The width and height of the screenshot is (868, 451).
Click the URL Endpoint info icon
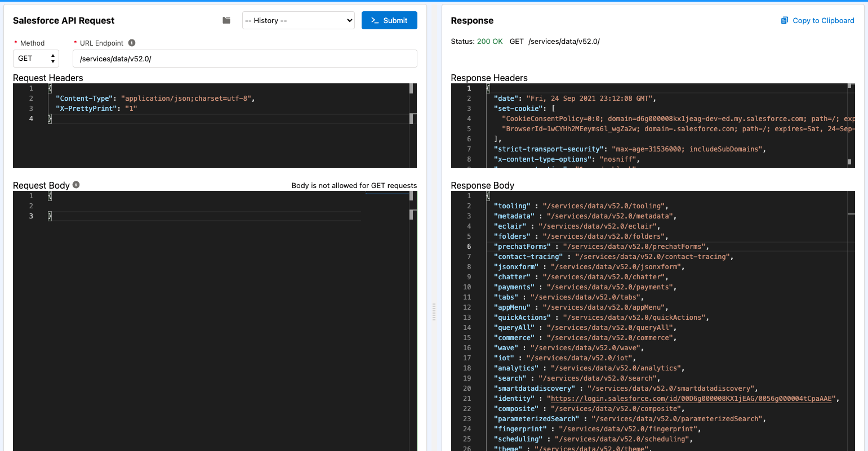[x=132, y=43]
